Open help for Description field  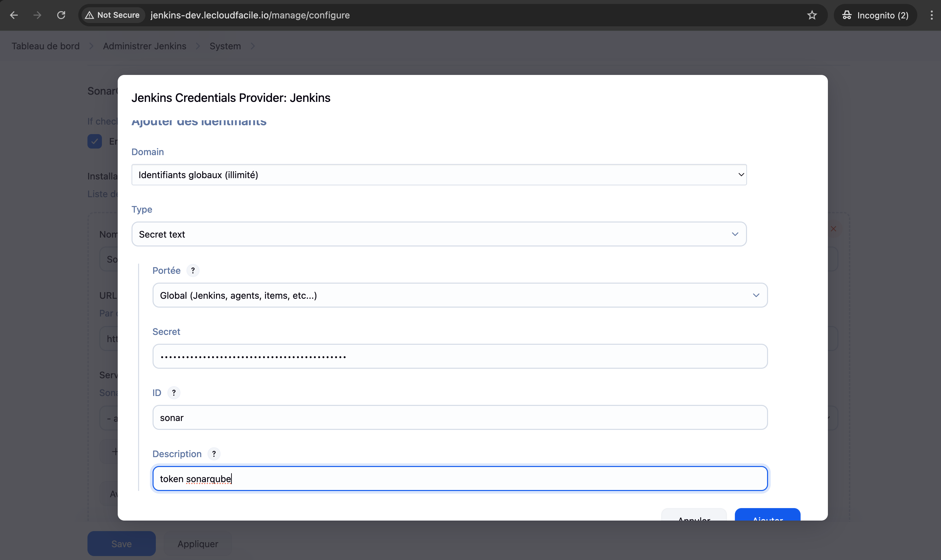214,454
